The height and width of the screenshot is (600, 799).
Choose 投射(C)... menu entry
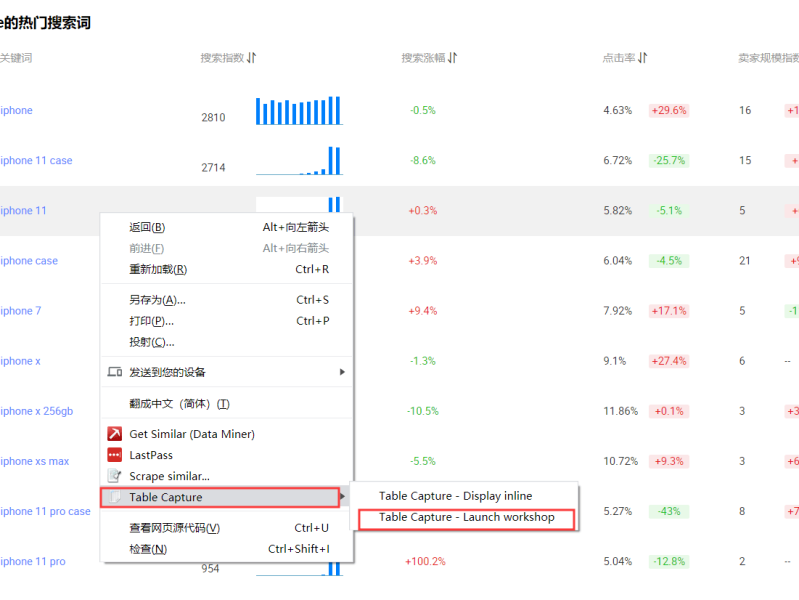coord(227,342)
